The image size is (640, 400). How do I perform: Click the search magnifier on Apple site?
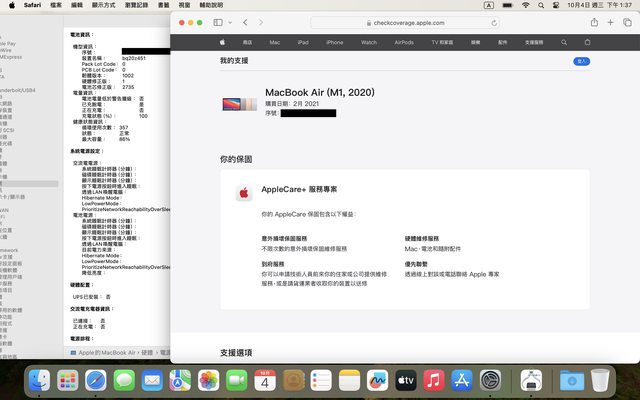tap(564, 42)
